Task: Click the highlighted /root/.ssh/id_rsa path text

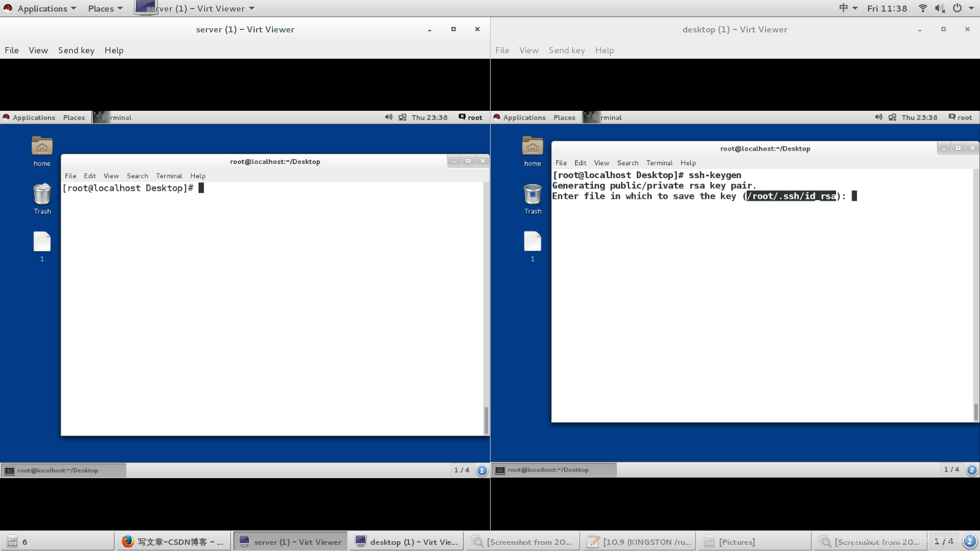Action: [x=791, y=196]
